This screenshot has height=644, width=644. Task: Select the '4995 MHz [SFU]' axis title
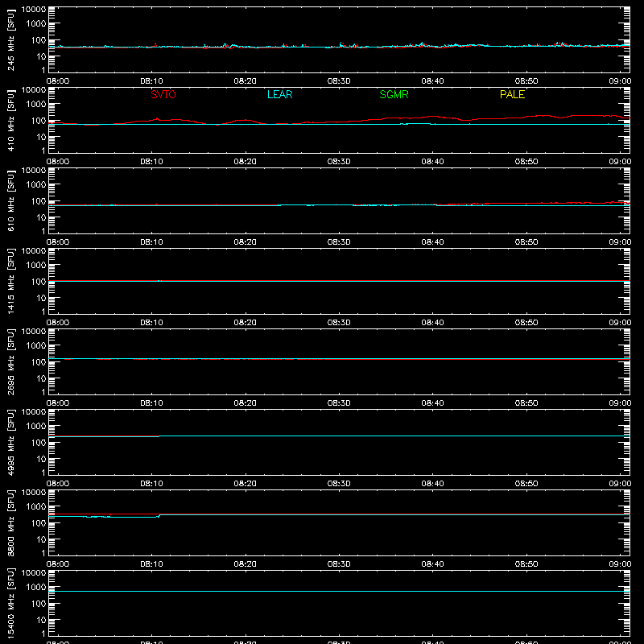tap(11, 442)
